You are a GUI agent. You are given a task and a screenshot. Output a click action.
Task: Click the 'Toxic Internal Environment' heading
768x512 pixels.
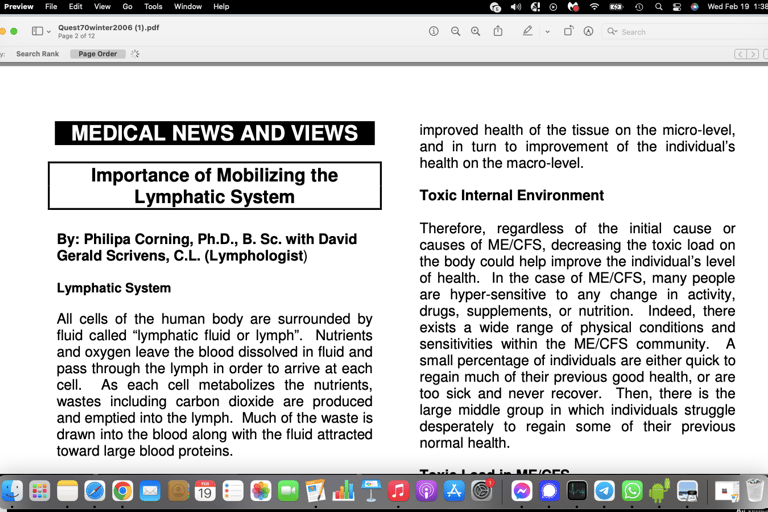click(x=511, y=195)
